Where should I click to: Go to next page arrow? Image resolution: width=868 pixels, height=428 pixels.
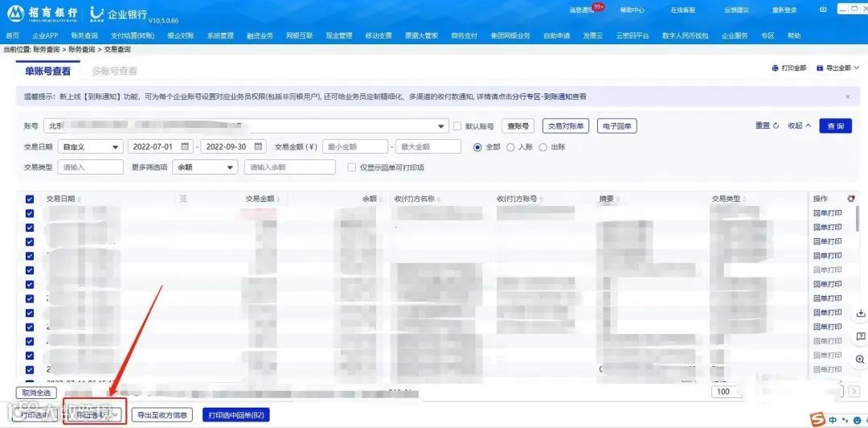(x=854, y=392)
